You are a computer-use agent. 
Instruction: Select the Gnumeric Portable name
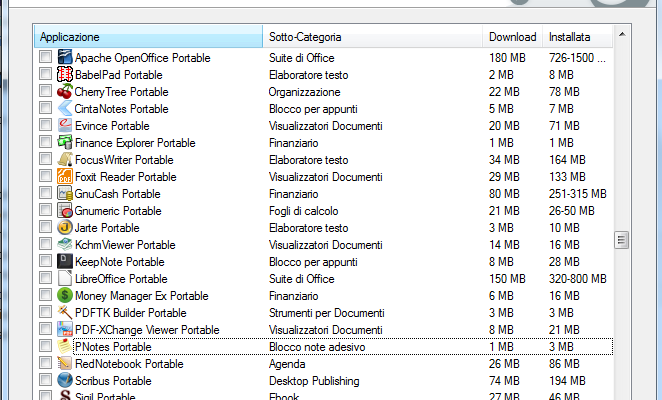(x=118, y=211)
